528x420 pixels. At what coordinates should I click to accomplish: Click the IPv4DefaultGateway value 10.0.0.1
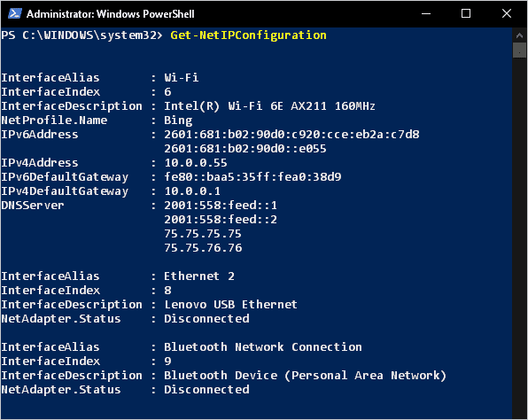pos(192,191)
